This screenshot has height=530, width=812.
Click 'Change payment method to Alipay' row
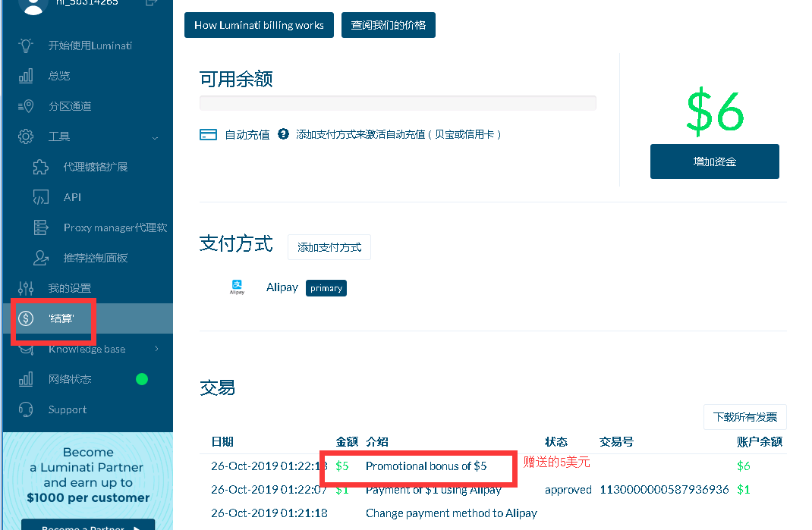click(x=451, y=513)
